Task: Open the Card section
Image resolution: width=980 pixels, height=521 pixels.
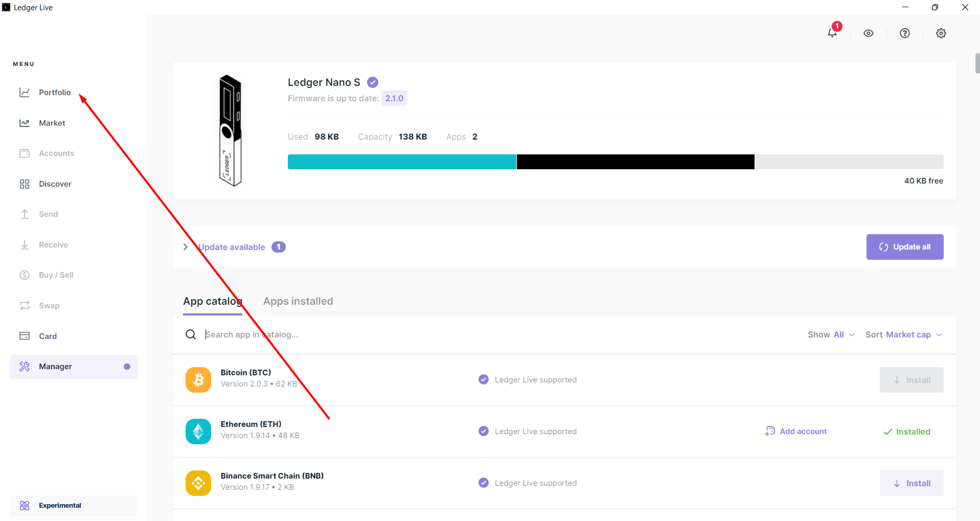Action: point(48,336)
